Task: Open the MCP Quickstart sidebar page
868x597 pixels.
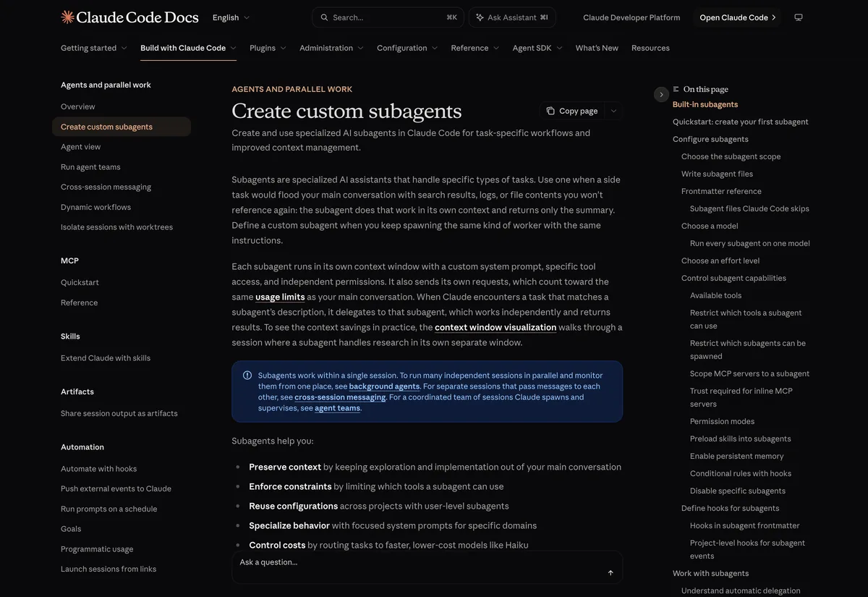Action: click(80, 282)
